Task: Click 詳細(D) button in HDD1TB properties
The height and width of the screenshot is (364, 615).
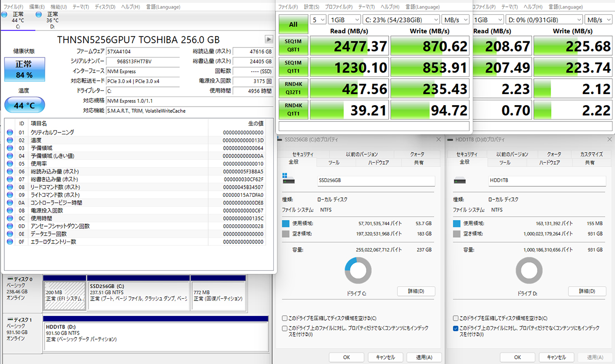Action: click(x=587, y=291)
